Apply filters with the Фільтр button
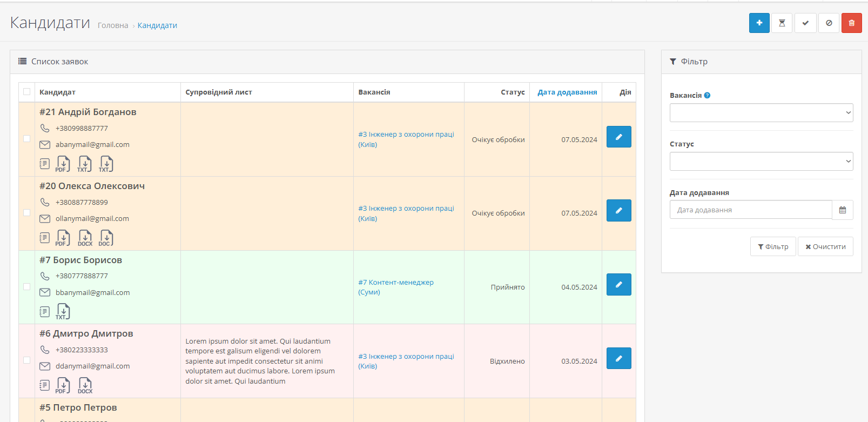This screenshot has width=868, height=422. click(773, 246)
